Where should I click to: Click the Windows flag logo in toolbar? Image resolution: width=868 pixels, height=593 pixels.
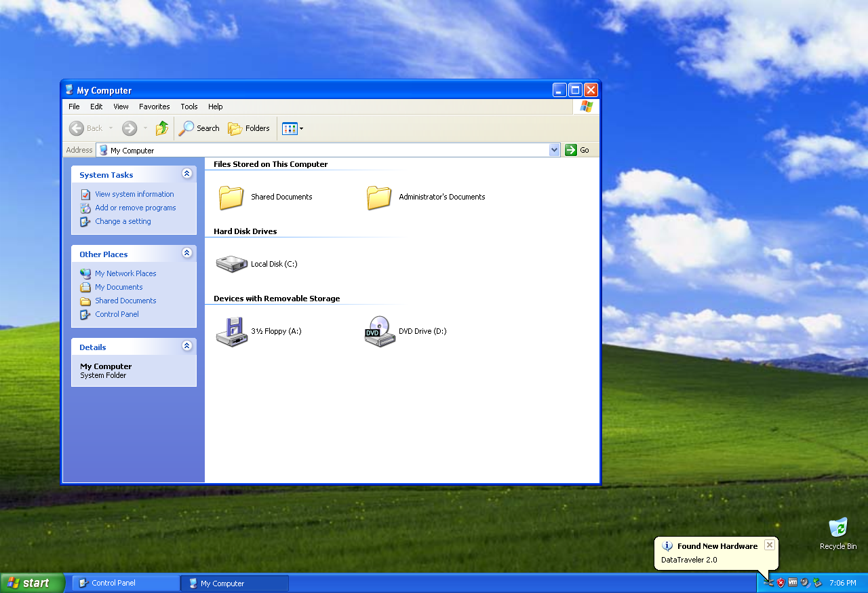(587, 107)
